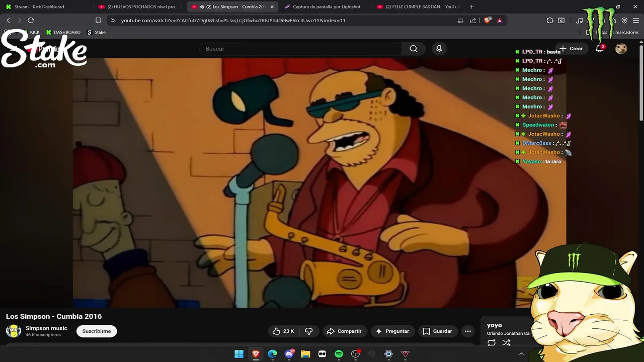Open the Stake bookmark

click(97, 32)
